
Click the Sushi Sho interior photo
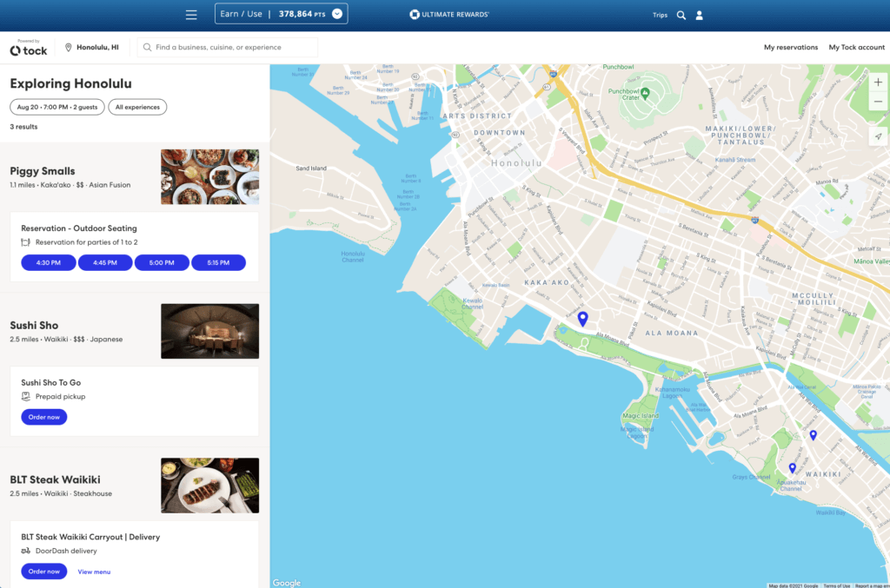click(x=210, y=331)
